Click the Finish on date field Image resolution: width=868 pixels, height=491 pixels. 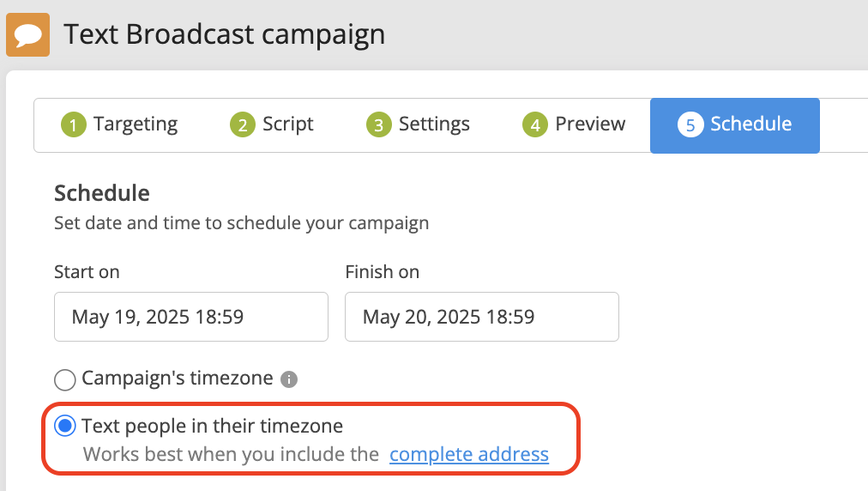(x=482, y=317)
